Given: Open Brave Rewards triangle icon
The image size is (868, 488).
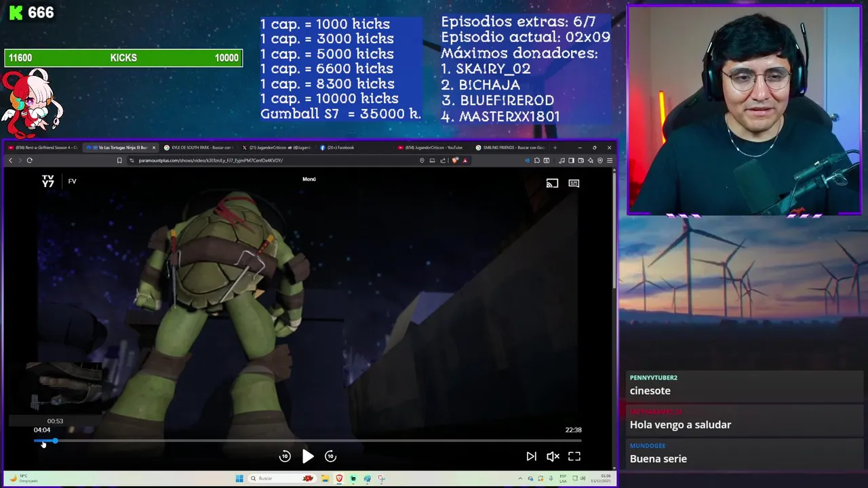Looking at the screenshot, I should 465,161.
